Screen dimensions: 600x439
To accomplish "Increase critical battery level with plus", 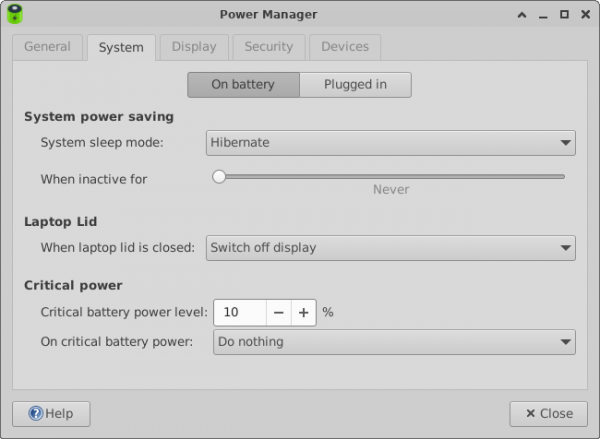I will 304,313.
